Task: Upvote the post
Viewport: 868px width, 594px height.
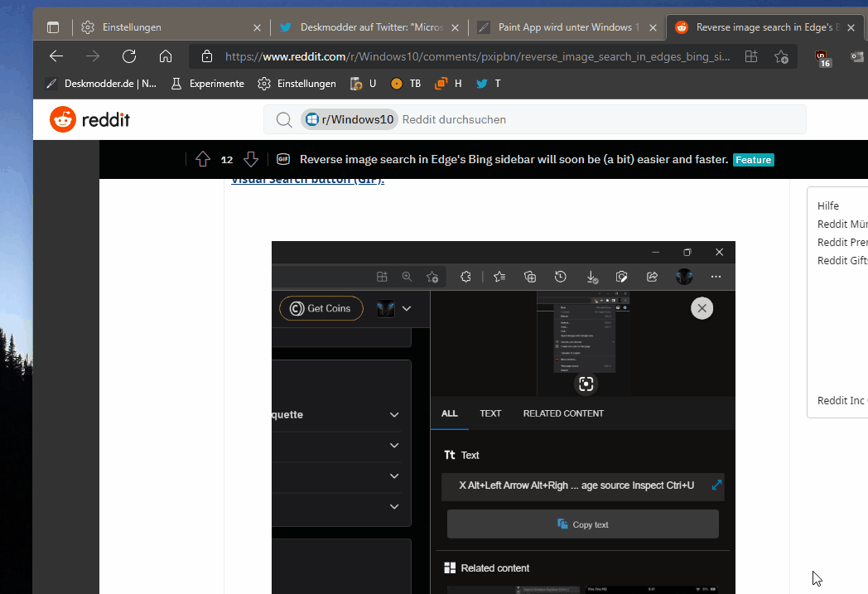Action: click(x=203, y=159)
